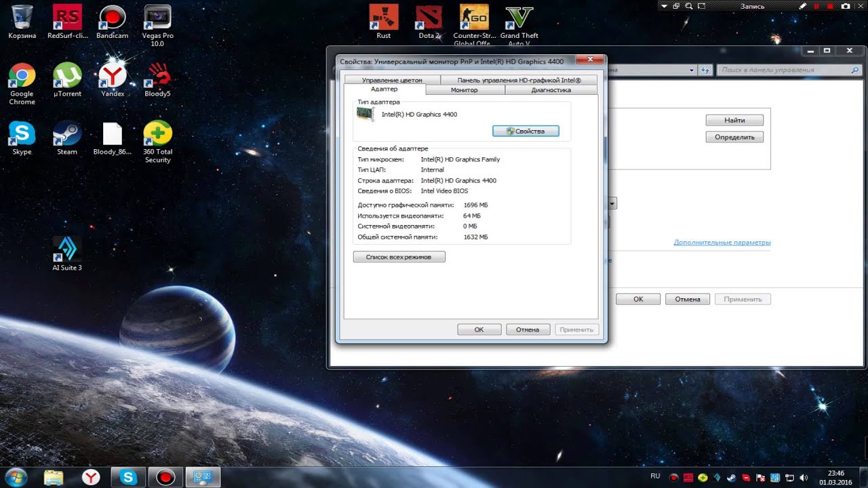Switch to the Диагностика tab
Viewport: 868px width, 488px height.
tap(551, 90)
